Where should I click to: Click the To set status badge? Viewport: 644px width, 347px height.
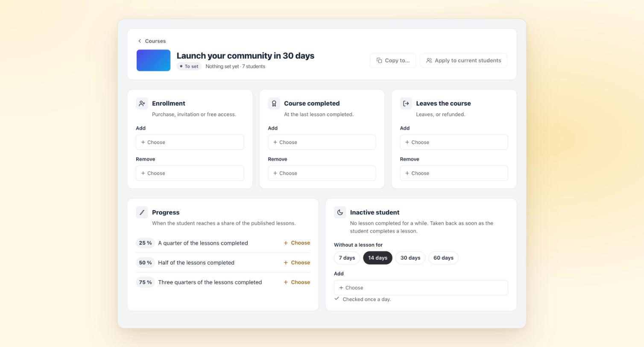click(189, 66)
